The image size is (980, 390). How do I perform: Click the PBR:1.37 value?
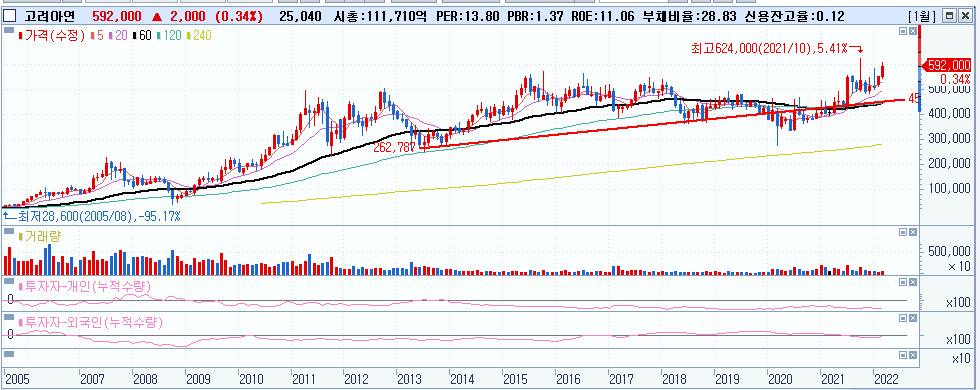pyautogui.click(x=536, y=16)
